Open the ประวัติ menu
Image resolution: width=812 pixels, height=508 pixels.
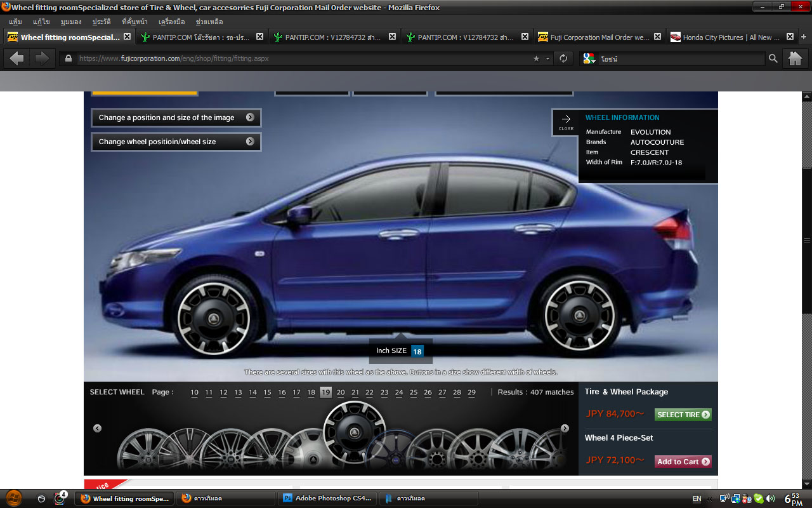[x=101, y=22]
